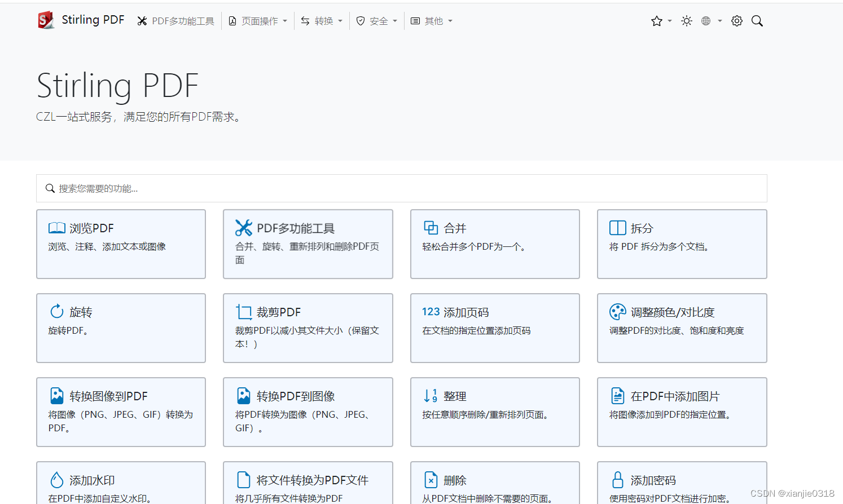
Task: Open the 拆分 card title
Action: click(x=642, y=228)
